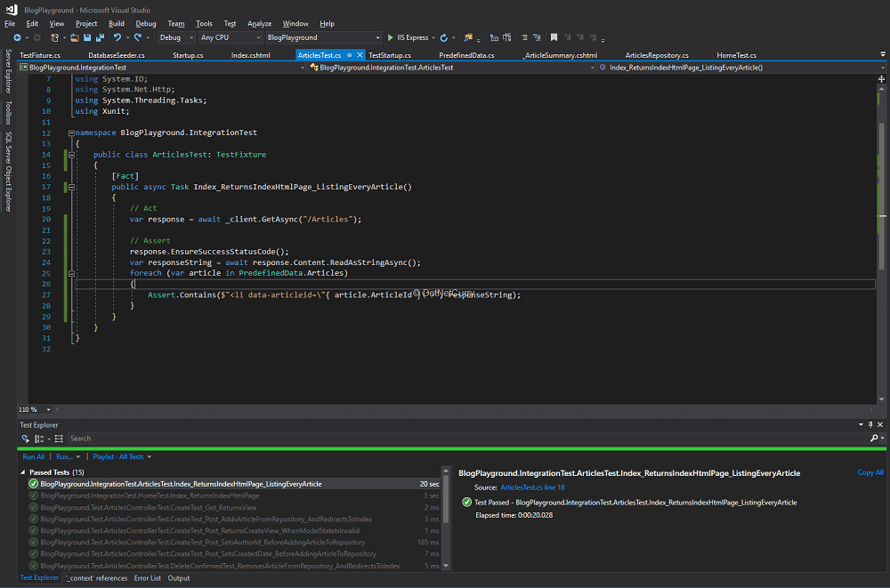
Task: Collapse the Passed Tests (15) group
Action: tap(23, 472)
